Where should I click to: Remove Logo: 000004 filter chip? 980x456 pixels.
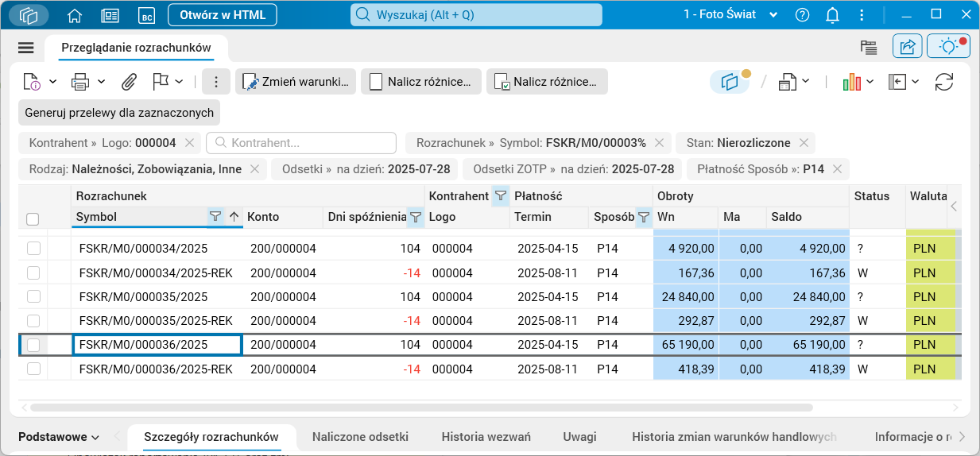[189, 143]
